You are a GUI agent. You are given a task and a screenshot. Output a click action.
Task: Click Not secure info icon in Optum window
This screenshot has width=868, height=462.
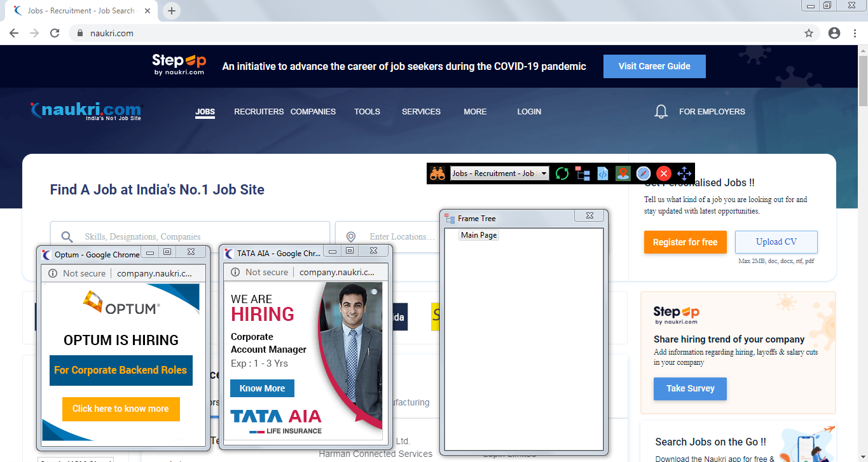[x=53, y=273]
